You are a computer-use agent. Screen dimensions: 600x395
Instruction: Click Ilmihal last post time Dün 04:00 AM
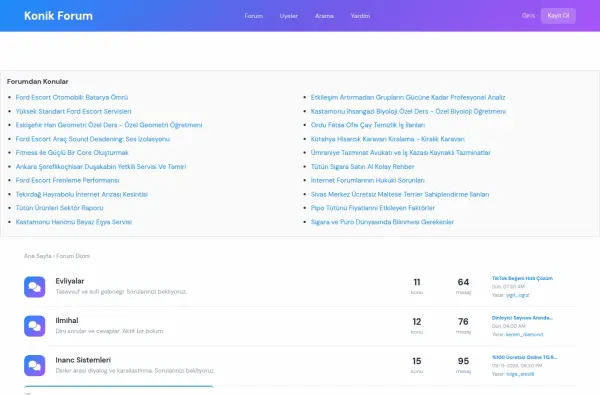coord(509,326)
